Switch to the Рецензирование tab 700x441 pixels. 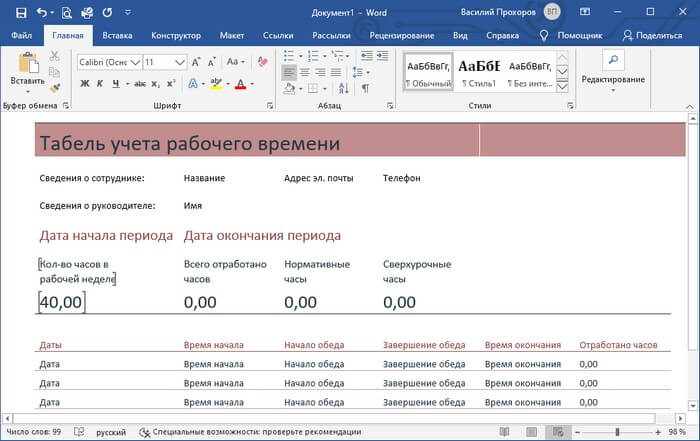coord(402,35)
